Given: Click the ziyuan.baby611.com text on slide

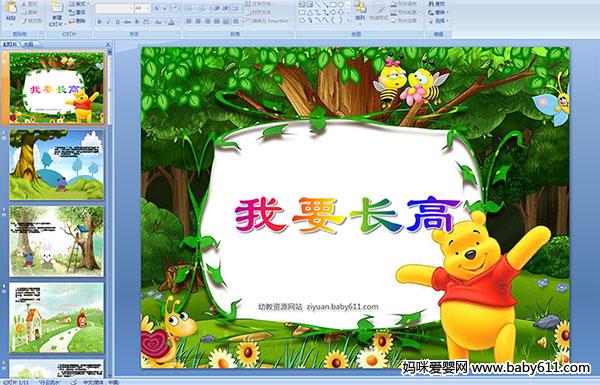Looking at the screenshot, I should (342, 307).
